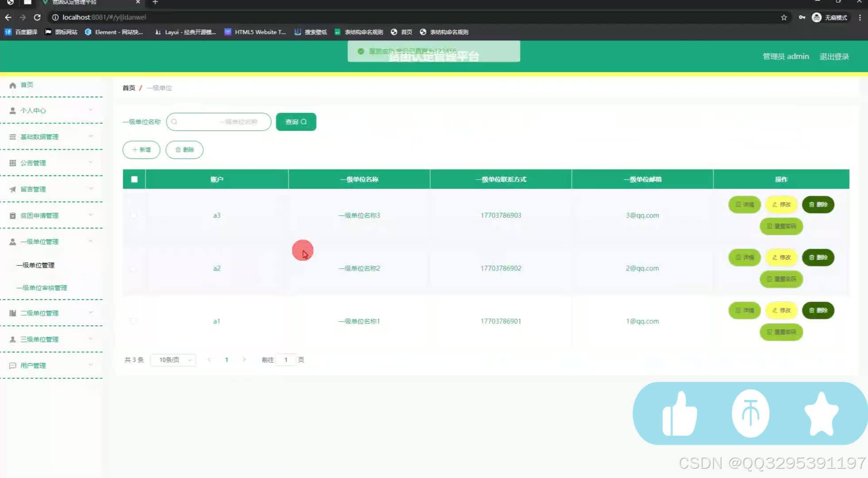Expand 贫困申请管理 menu chevron
This screenshot has width=868, height=478.
(91, 215)
